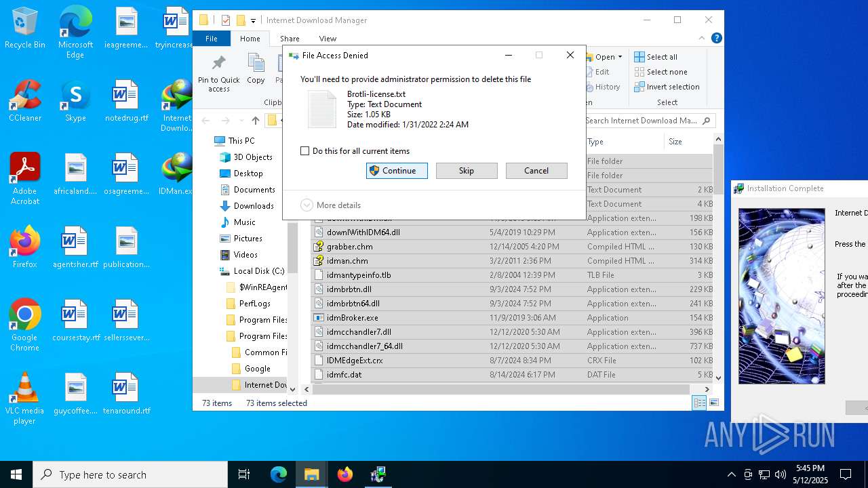The width and height of the screenshot is (868, 488).
Task: Open the CCleaner desktop shortcut
Action: click(x=25, y=102)
